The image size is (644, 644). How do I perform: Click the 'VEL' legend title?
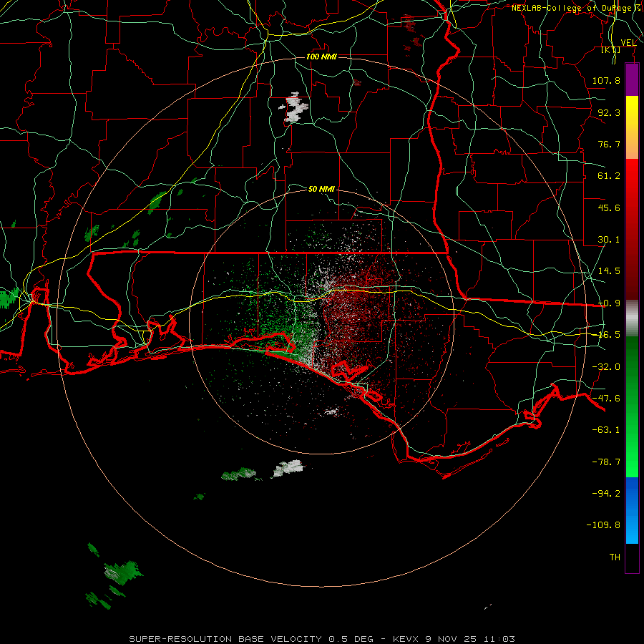(x=628, y=43)
